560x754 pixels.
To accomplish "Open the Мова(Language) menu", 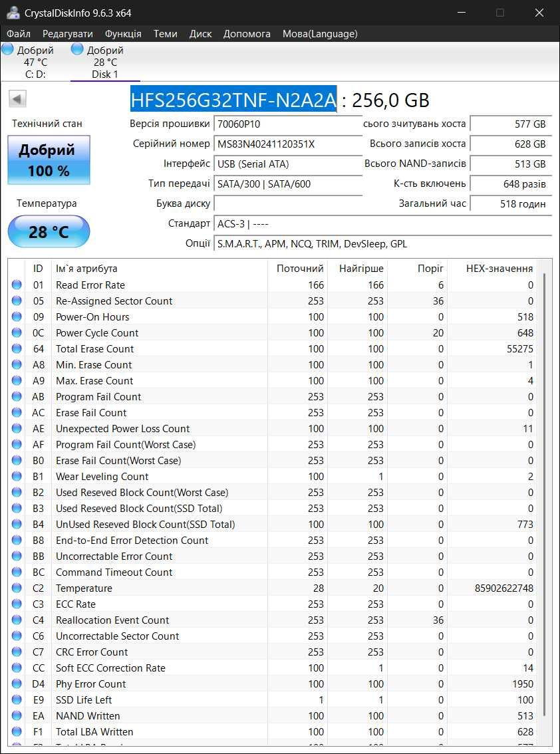I will coord(320,34).
